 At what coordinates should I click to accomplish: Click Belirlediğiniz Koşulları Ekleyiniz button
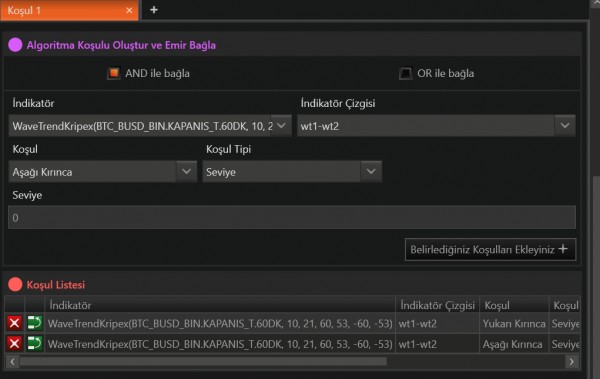point(490,250)
